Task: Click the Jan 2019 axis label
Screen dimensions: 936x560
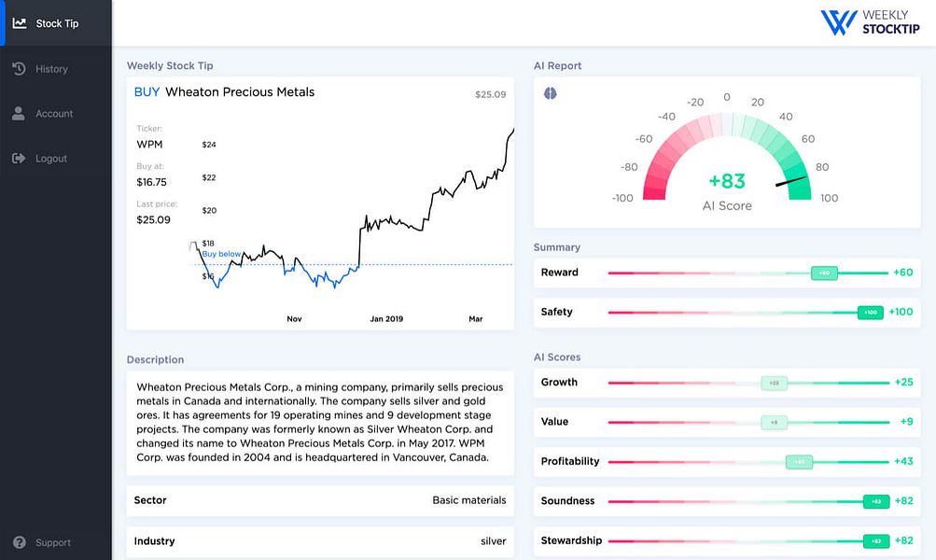Action: (386, 319)
